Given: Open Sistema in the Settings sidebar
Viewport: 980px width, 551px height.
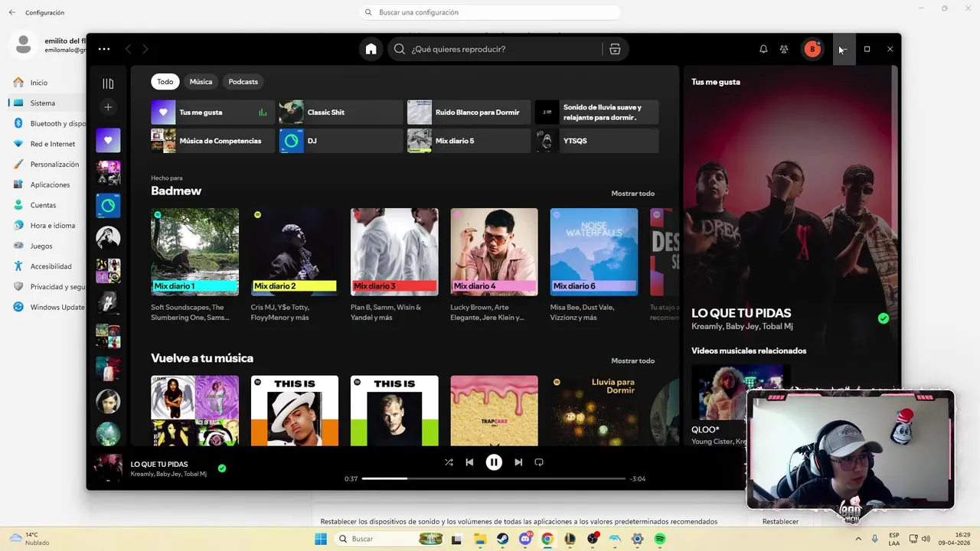Looking at the screenshot, I should click(46, 103).
